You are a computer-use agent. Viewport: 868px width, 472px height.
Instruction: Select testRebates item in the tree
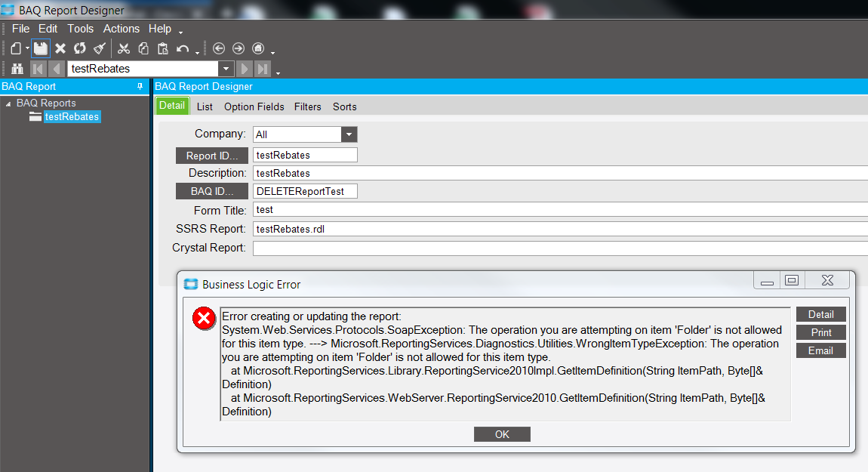72,117
